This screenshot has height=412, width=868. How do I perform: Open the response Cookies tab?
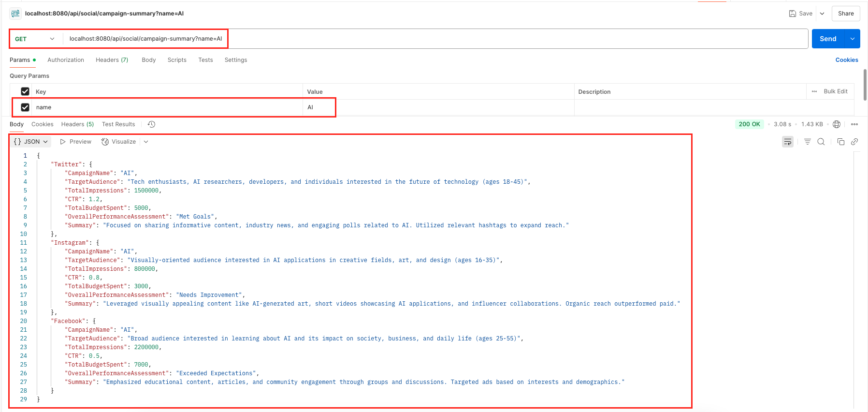(43, 124)
